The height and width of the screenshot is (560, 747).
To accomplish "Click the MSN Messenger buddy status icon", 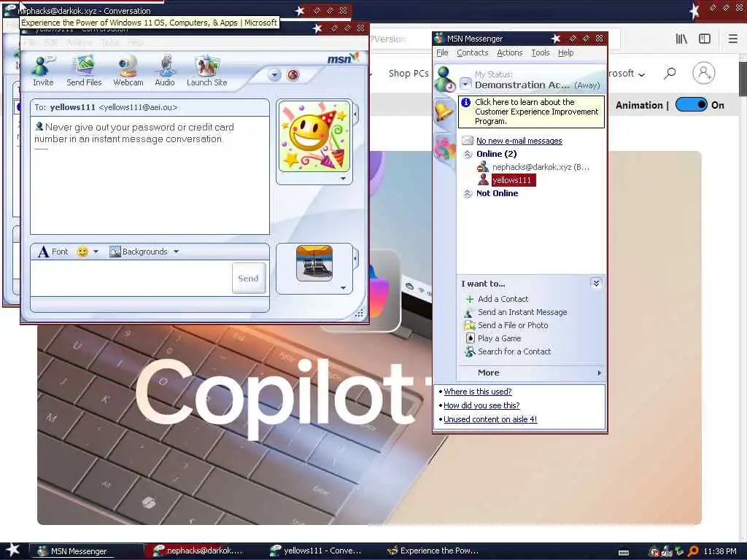I will (445, 79).
